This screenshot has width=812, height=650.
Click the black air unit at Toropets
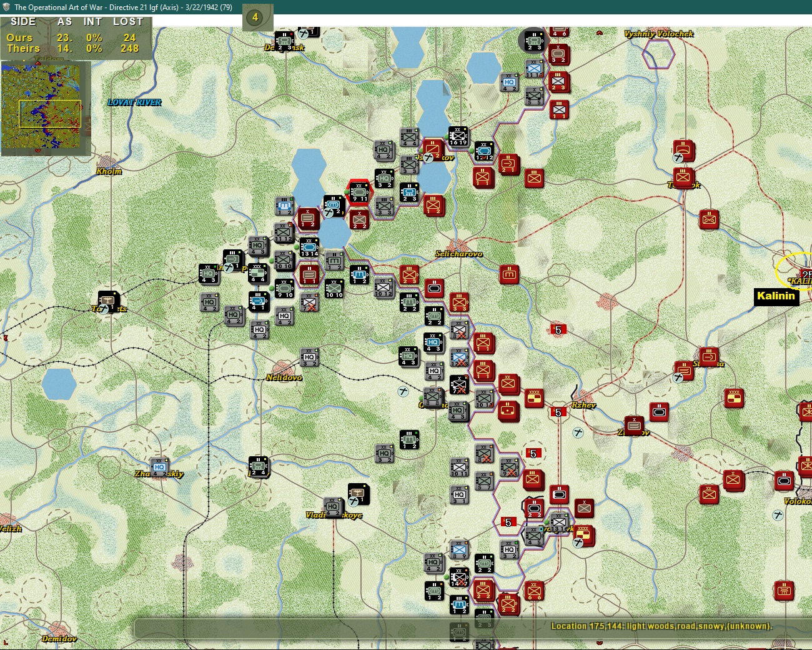click(109, 301)
